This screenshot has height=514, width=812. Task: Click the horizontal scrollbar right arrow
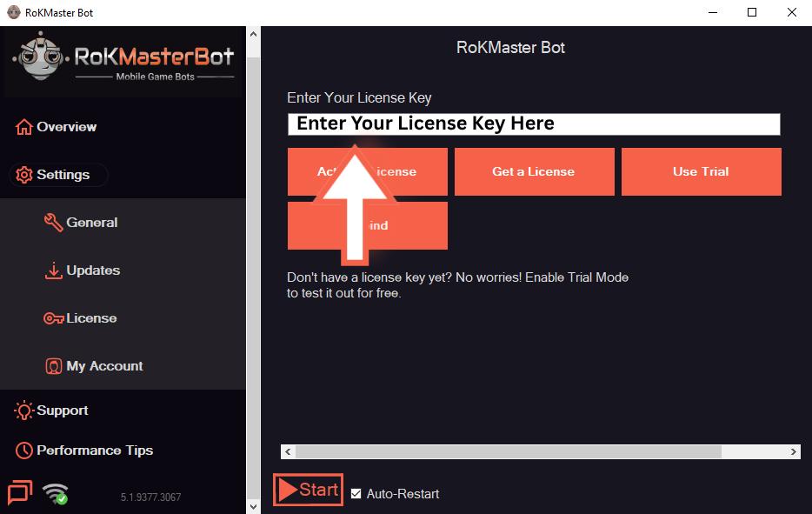click(794, 452)
